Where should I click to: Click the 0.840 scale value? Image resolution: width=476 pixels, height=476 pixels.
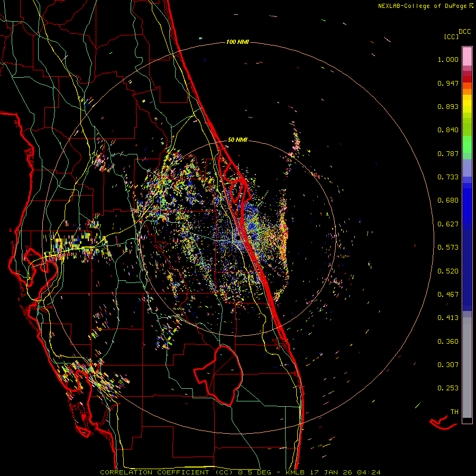[x=448, y=130]
